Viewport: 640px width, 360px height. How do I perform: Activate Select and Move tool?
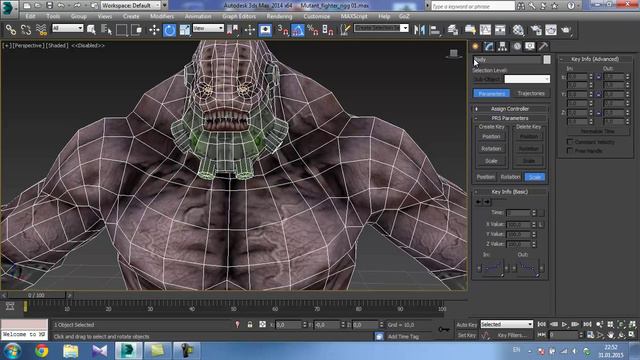pos(154,30)
